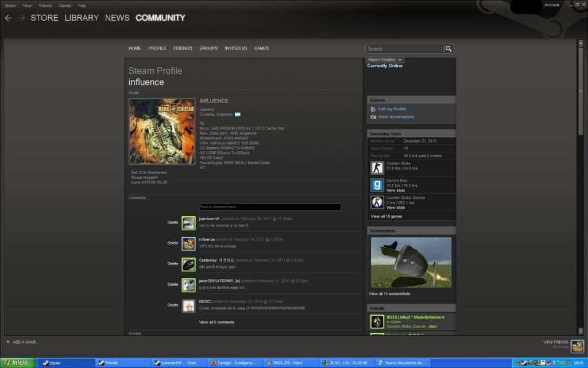Image resolution: width=588 pixels, height=368 pixels.
Task: Switch to the LIBRARY section
Action: point(82,18)
